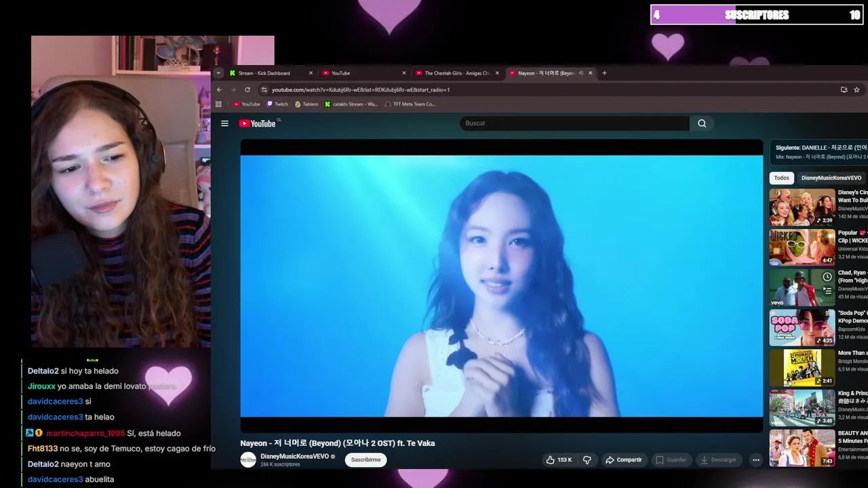Mute the Nayeon tab via its speaker icon
Image resolution: width=868 pixels, height=488 pixels.
[x=581, y=73]
